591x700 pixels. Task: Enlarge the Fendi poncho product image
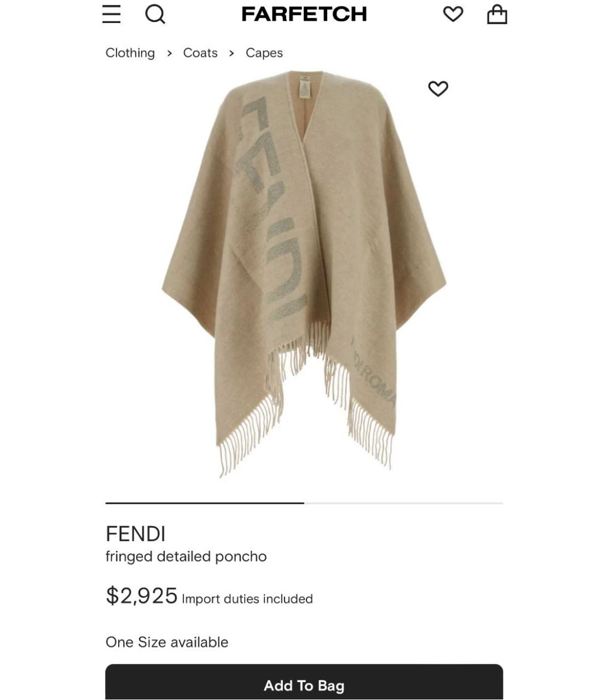pos(304,273)
